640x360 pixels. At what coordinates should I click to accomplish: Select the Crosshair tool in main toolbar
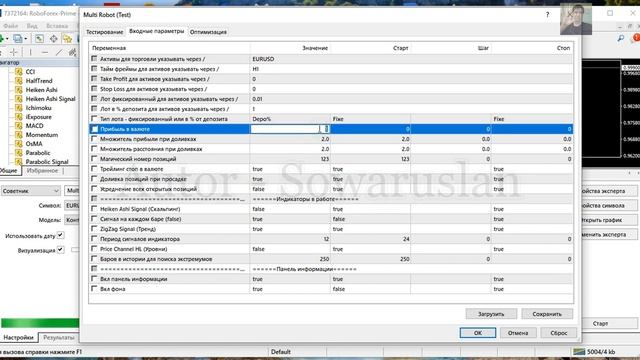tap(14, 52)
